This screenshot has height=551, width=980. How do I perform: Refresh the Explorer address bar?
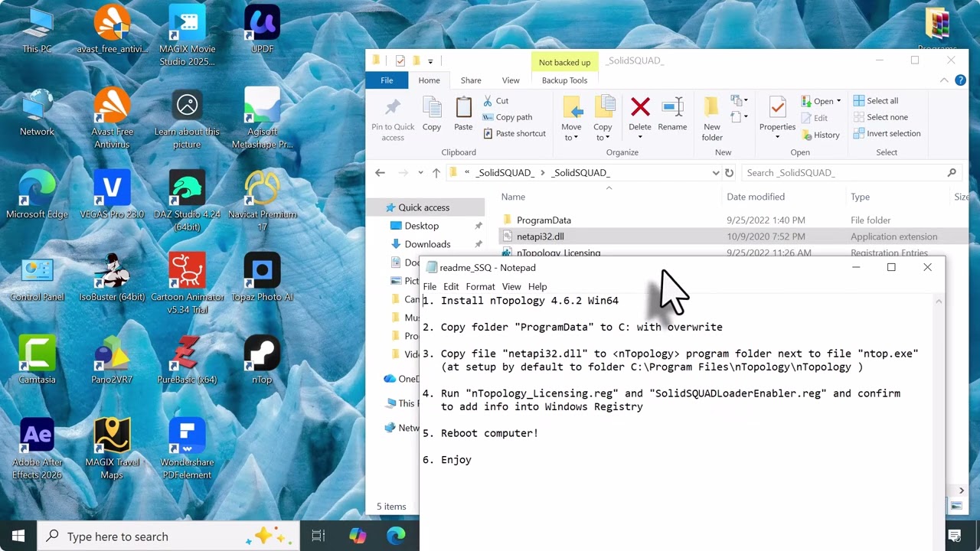click(x=729, y=173)
